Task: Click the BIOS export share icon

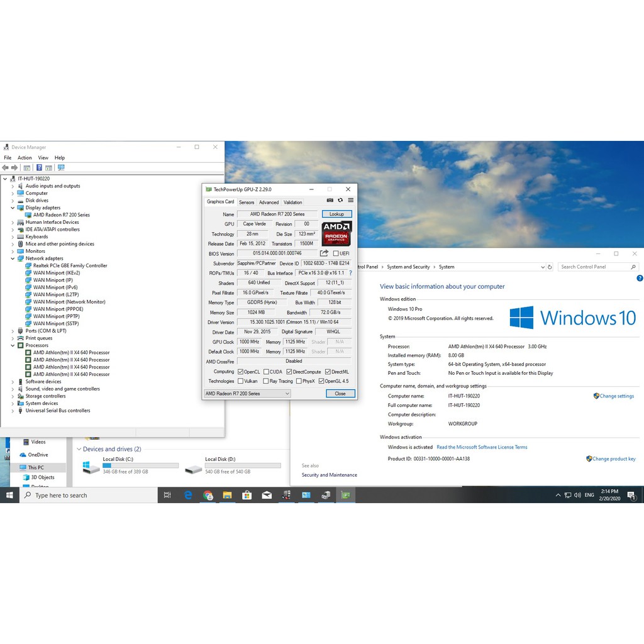Action: [x=324, y=253]
